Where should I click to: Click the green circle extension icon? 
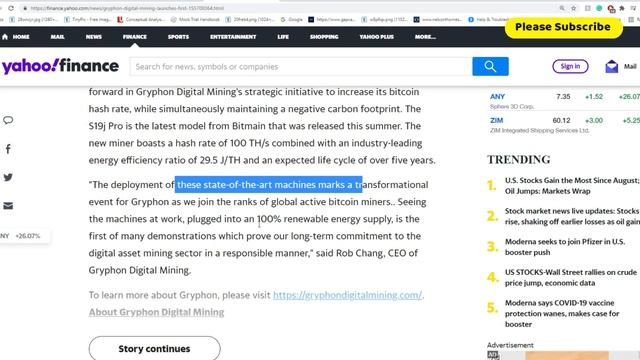(x=599, y=8)
